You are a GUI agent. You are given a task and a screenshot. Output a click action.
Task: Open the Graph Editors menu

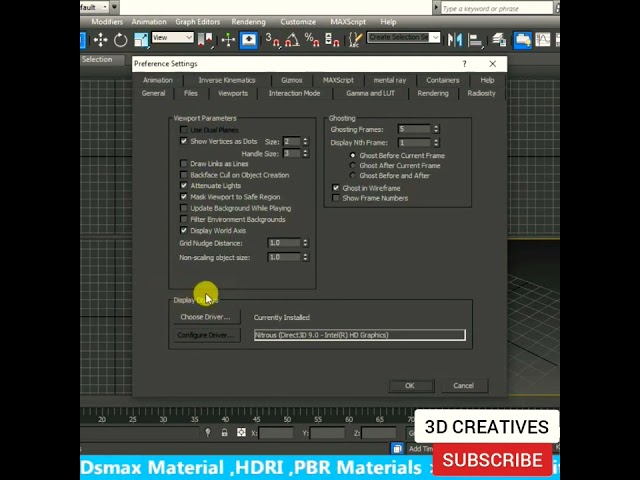coord(198,22)
